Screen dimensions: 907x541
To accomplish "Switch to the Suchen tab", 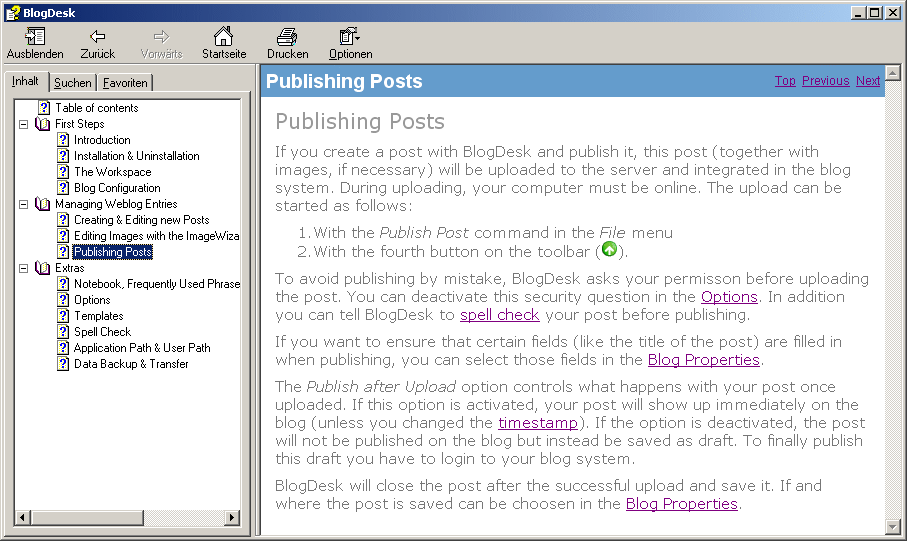I will pos(73,83).
